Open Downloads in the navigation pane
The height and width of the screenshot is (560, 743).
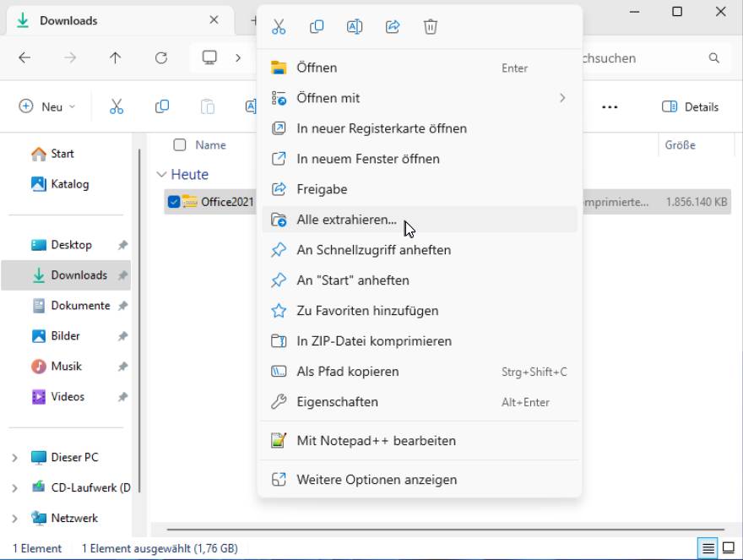point(67,275)
